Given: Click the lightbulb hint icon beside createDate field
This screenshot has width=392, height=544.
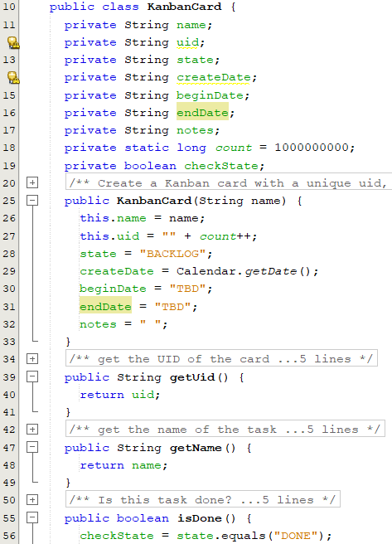Looking at the screenshot, I should (x=13, y=77).
